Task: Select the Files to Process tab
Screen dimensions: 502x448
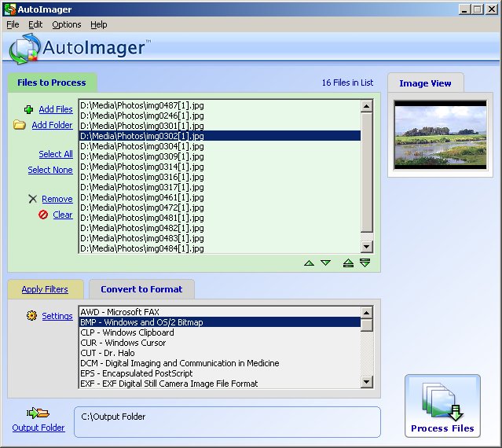Action: coord(52,83)
